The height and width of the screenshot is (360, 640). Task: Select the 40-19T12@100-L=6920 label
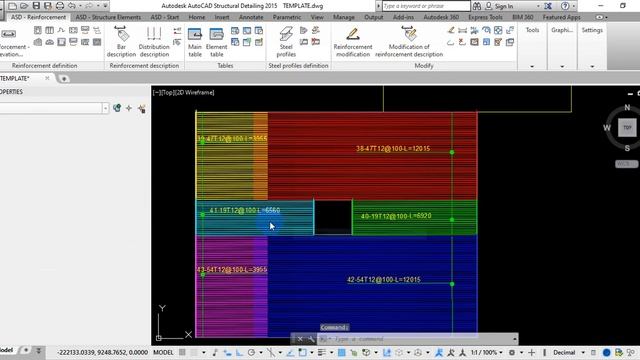pos(396,216)
